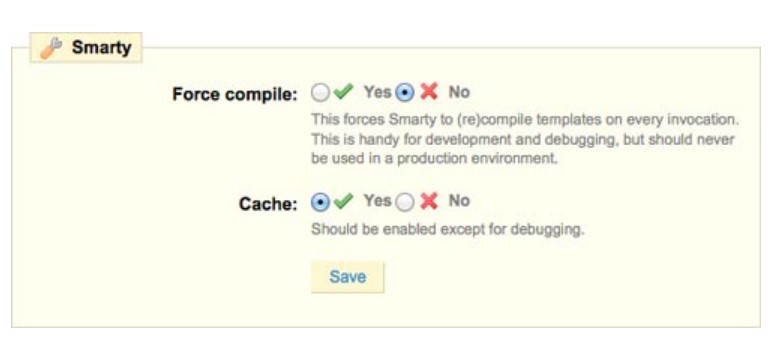Enable Cache with the Yes radio
The height and width of the screenshot is (364, 776).
click(320, 202)
